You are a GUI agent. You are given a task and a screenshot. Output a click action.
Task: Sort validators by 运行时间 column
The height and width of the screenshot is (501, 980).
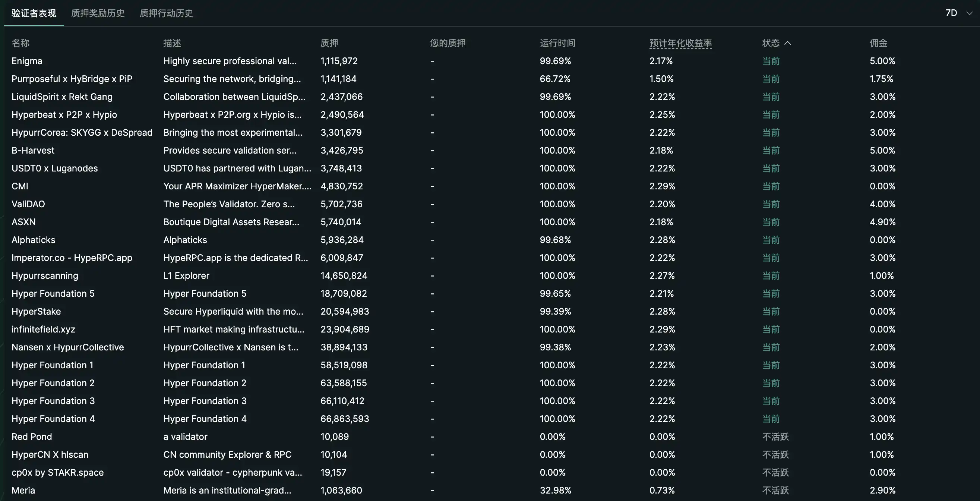coord(558,43)
